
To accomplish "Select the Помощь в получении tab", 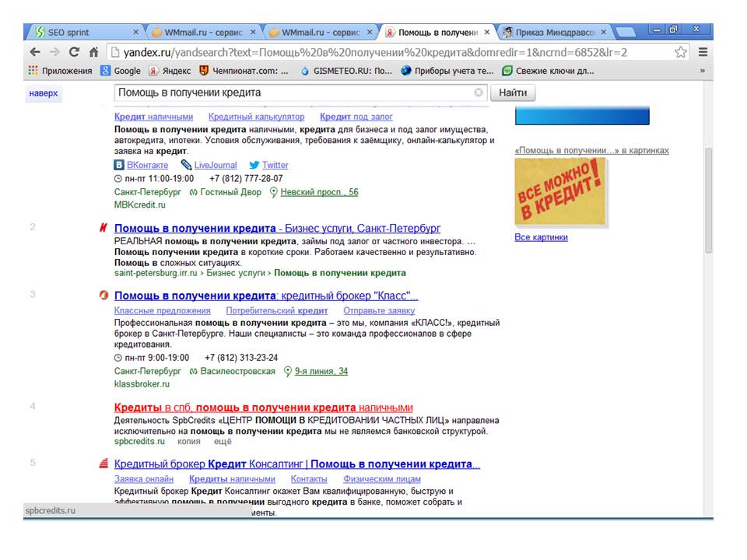I will [x=437, y=32].
